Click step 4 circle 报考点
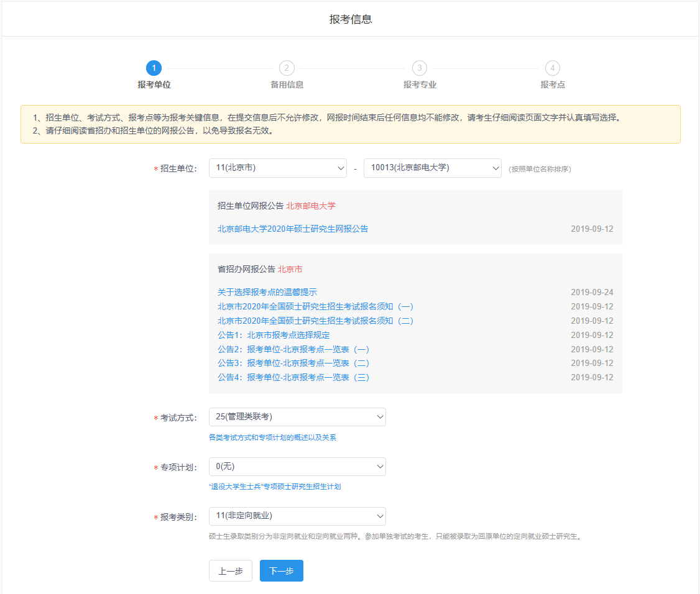The height and width of the screenshot is (594, 700). coord(552,68)
